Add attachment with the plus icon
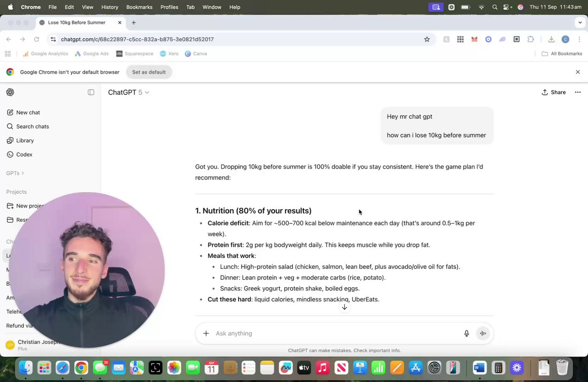588x382 pixels. [206, 333]
